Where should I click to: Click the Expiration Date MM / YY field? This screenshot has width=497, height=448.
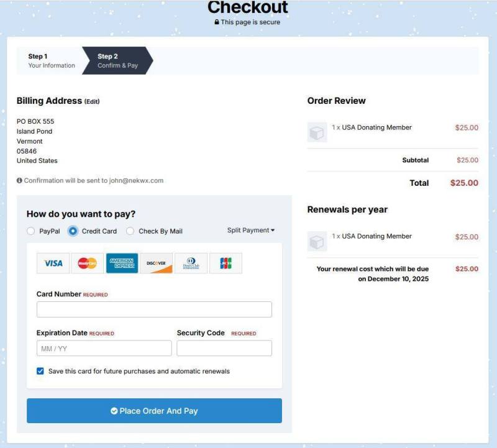[104, 349]
